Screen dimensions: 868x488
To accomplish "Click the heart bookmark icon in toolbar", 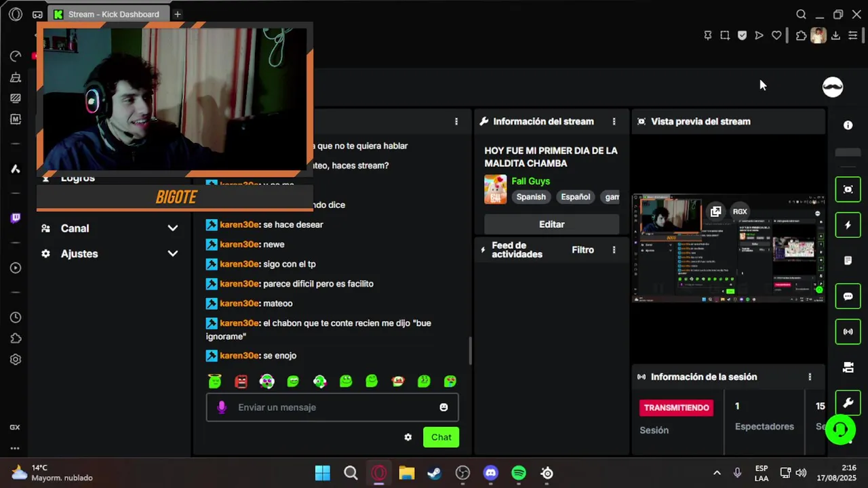I will click(776, 35).
